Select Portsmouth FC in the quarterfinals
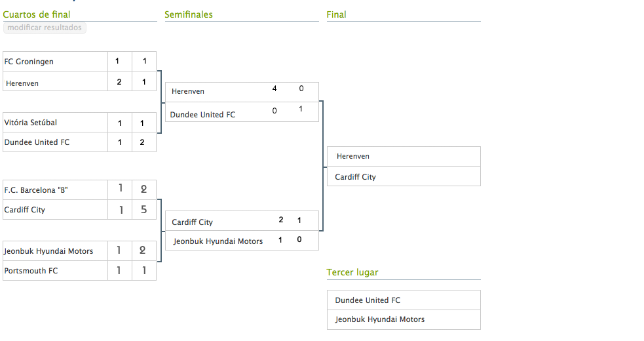This screenshot has width=644, height=341. [31, 270]
